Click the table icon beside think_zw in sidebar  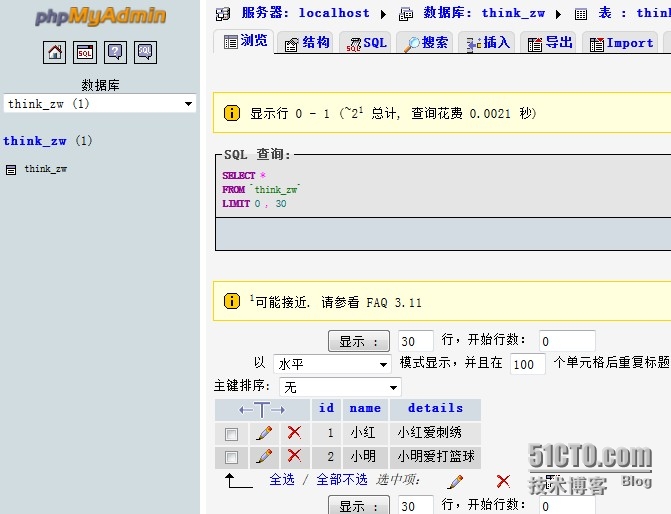point(11,170)
